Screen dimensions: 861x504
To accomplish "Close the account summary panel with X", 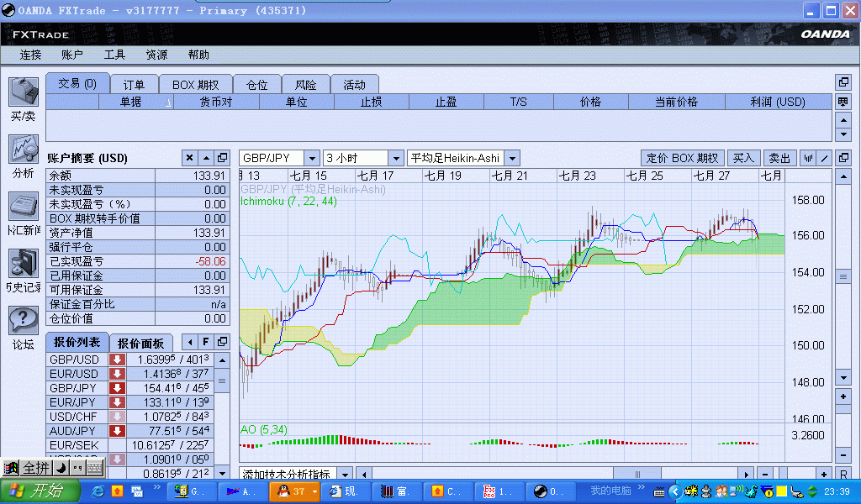I will tap(190, 158).
